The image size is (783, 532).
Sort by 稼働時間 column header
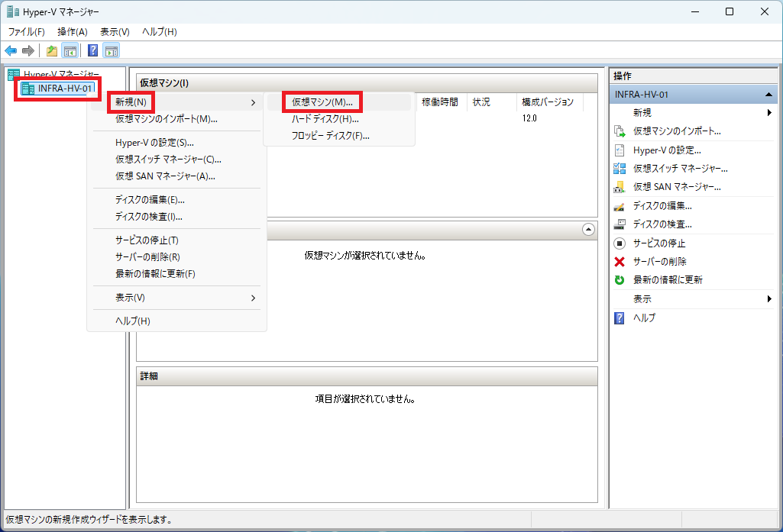coord(442,102)
